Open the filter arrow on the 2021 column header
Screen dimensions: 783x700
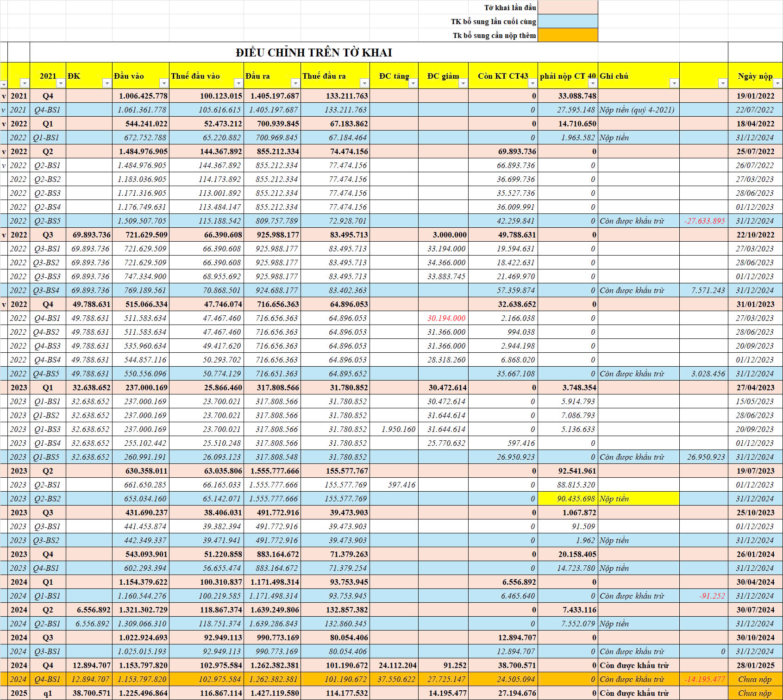click(61, 83)
